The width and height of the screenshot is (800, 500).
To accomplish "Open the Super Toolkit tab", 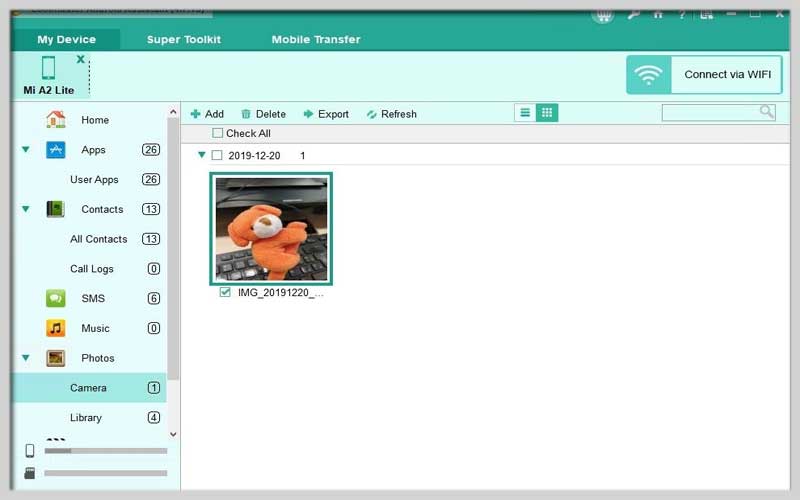I will coord(184,39).
